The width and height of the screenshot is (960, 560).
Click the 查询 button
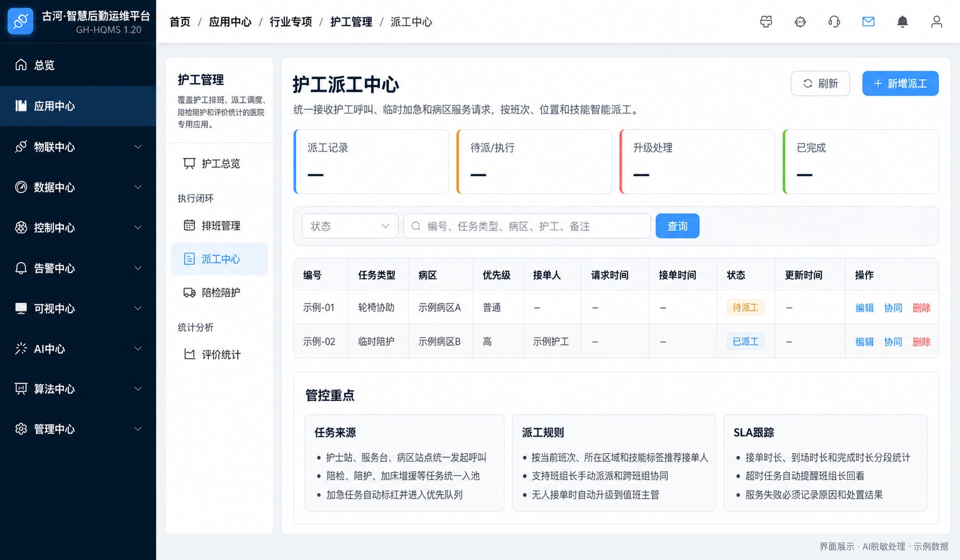677,226
